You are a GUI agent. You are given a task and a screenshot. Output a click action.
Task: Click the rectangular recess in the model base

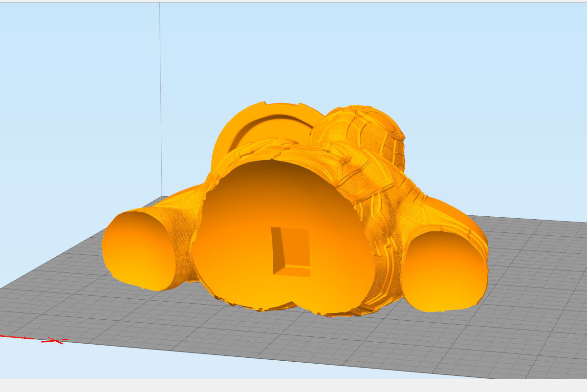[x=292, y=252]
